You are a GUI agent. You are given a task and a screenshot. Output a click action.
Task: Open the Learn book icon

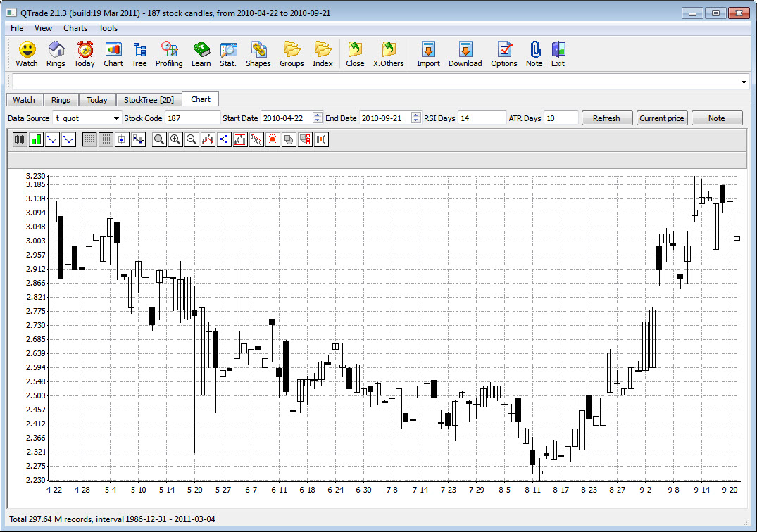(x=201, y=53)
